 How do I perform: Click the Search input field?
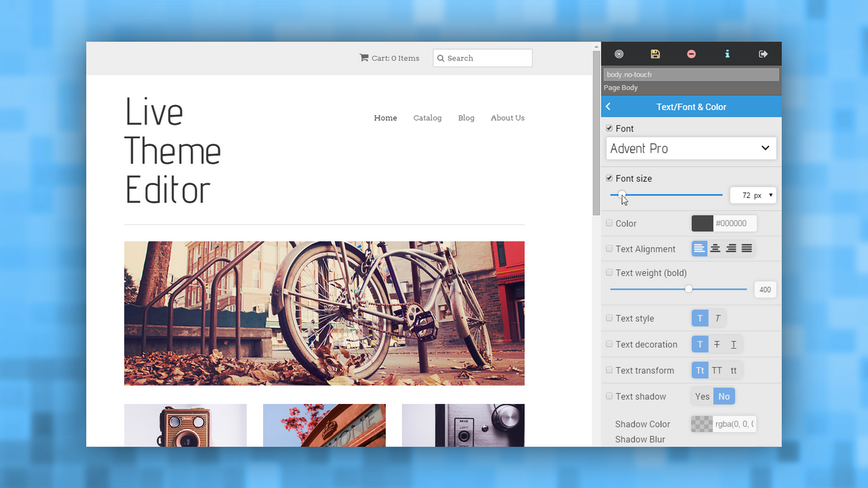point(483,58)
